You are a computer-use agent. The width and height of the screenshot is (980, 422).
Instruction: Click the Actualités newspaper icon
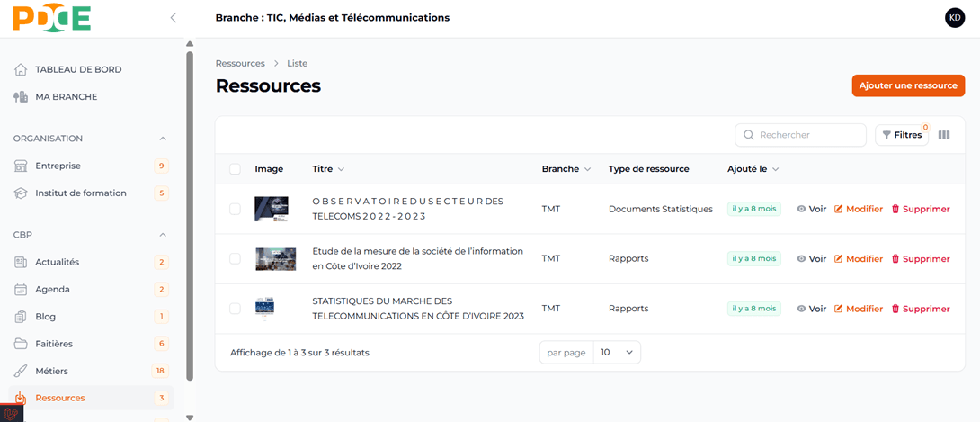(21, 262)
